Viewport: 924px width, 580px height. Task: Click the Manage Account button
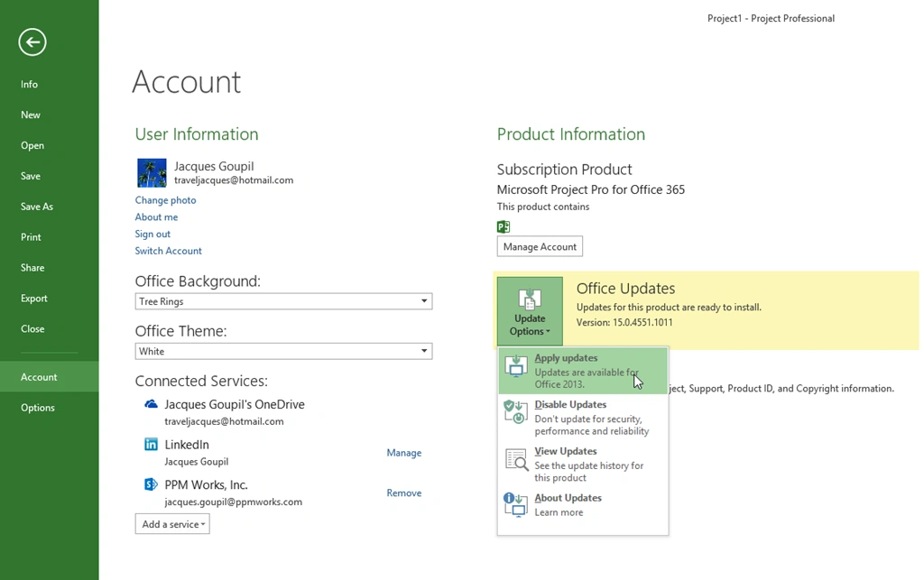(540, 246)
